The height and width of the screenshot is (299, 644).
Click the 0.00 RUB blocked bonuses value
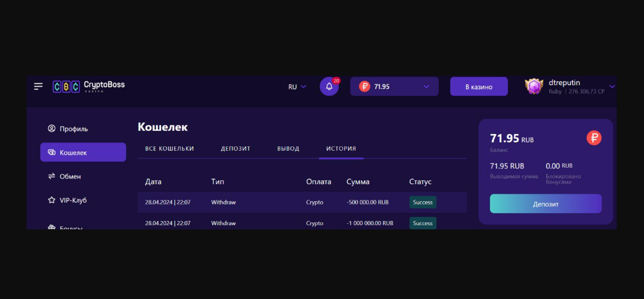point(559,166)
